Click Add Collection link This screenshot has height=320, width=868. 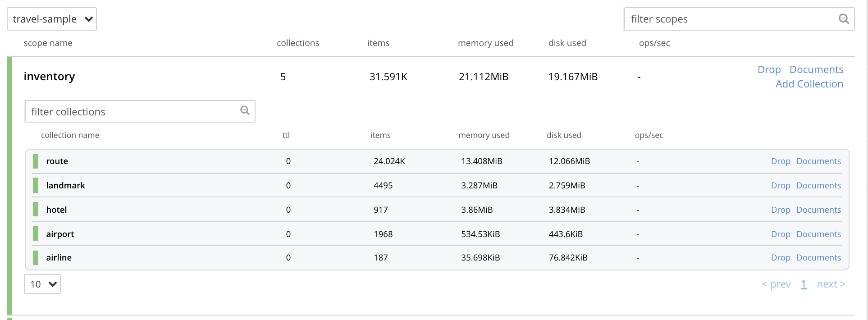click(x=809, y=84)
